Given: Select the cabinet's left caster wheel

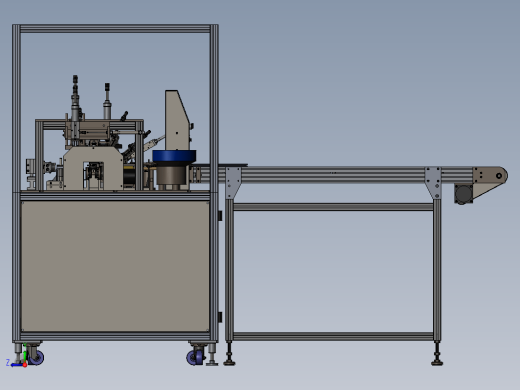Looking at the screenshot, I should (x=35, y=357).
